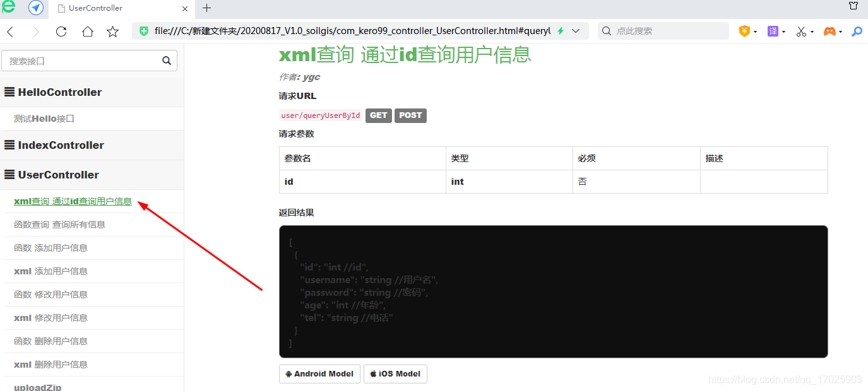Expand the IndexController section
The image size is (868, 391).
(61, 144)
